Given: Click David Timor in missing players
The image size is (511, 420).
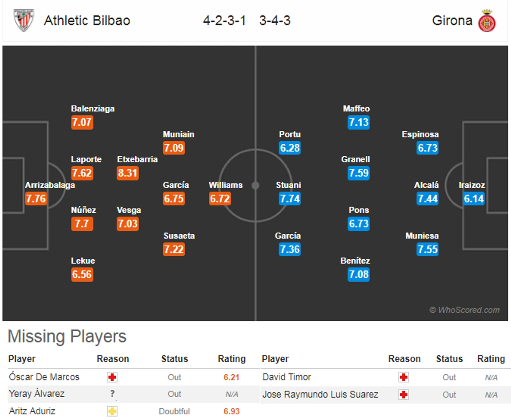Looking at the screenshot, I should coord(287,377).
